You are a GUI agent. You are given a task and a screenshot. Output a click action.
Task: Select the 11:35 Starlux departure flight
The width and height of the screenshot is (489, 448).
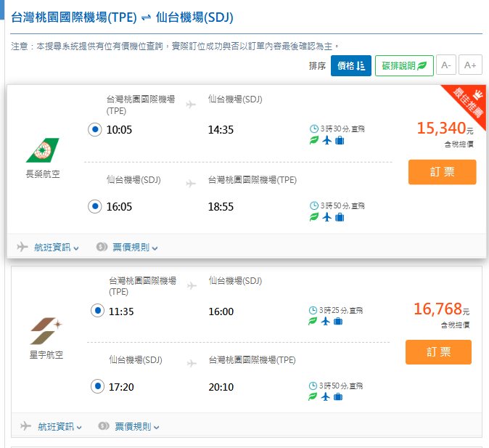pyautogui.click(x=96, y=311)
